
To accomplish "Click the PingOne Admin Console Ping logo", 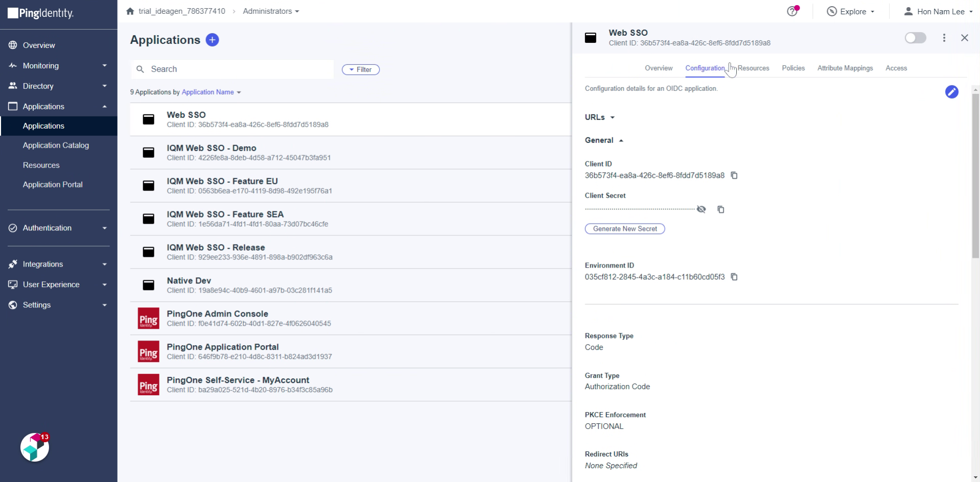I will (148, 318).
